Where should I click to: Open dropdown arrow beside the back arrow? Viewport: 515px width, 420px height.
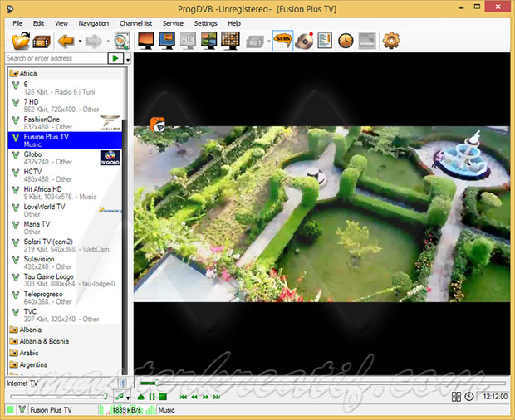[x=80, y=42]
